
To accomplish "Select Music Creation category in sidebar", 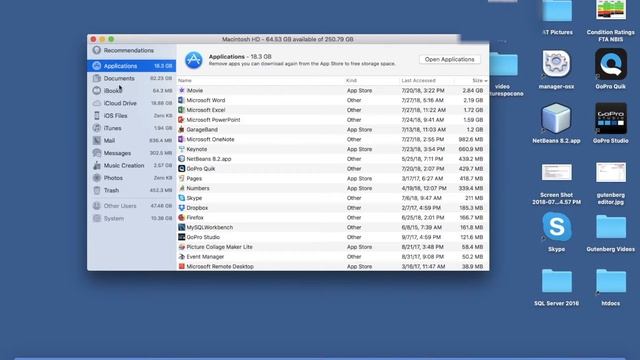I will tap(131, 165).
